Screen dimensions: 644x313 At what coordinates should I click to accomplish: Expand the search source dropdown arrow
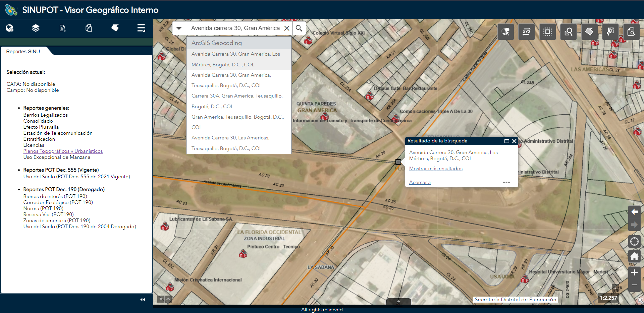pyautogui.click(x=179, y=28)
